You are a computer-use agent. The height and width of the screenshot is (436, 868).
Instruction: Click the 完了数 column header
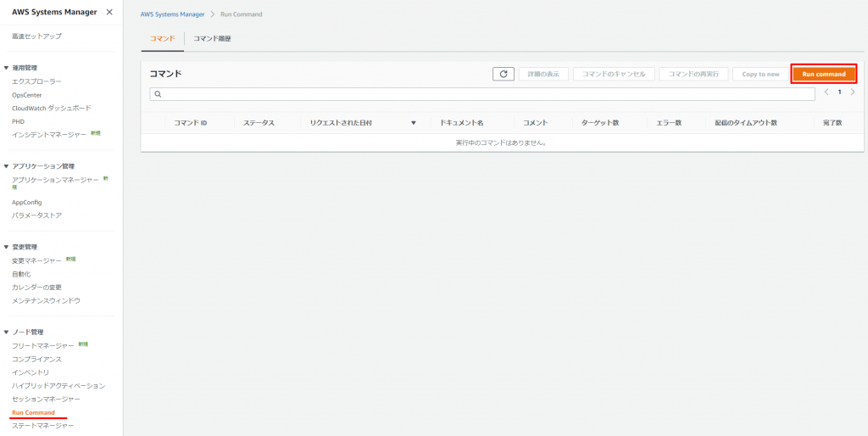point(832,123)
